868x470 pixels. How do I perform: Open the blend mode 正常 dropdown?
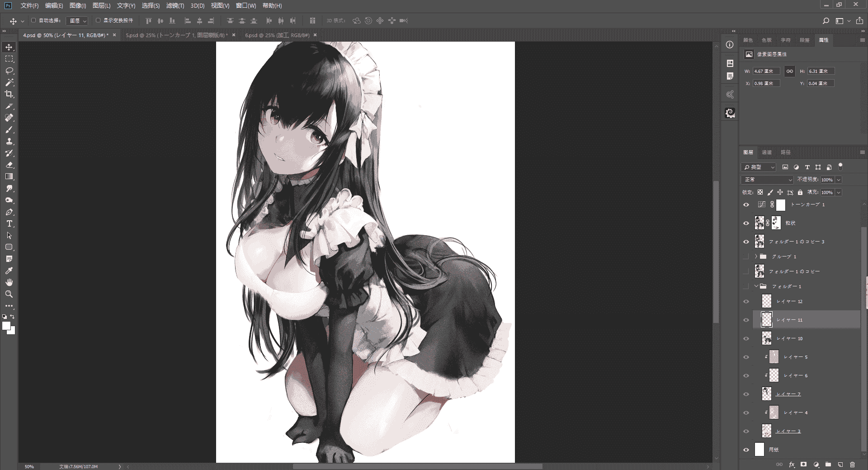click(767, 180)
